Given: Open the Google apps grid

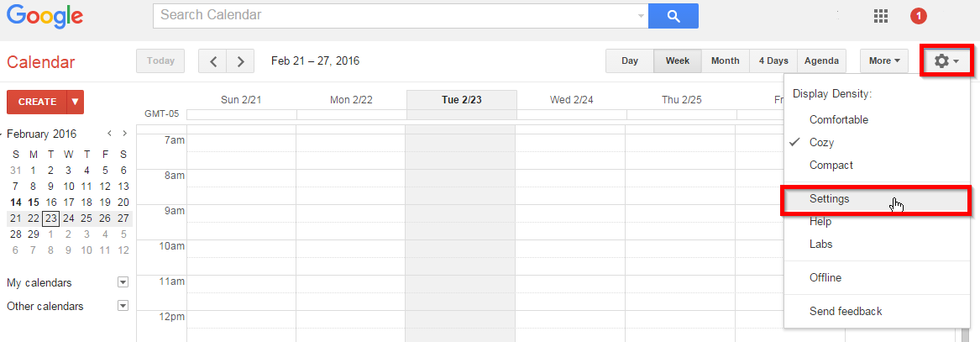Looking at the screenshot, I should [x=881, y=16].
